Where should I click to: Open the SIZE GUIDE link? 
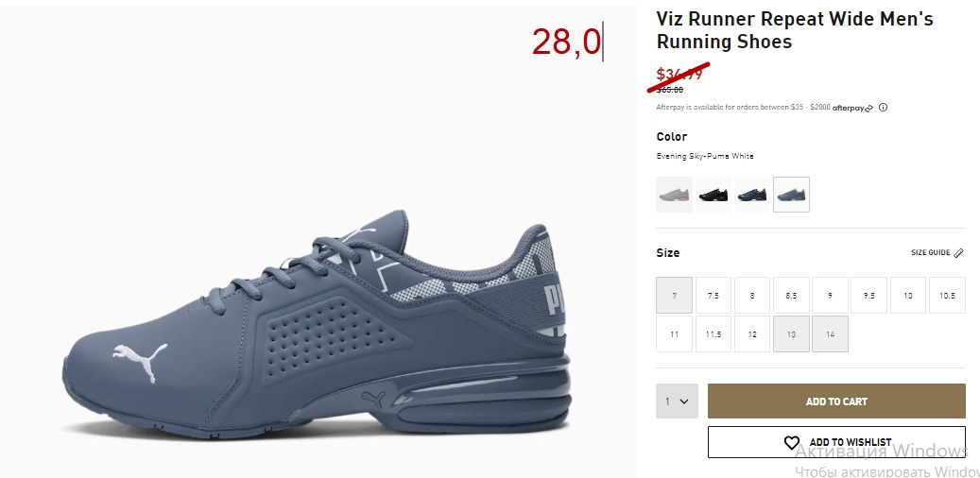931,253
